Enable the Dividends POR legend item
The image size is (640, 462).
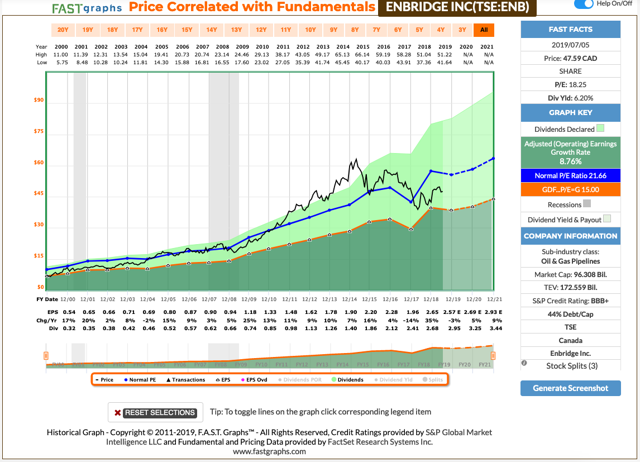(x=300, y=380)
